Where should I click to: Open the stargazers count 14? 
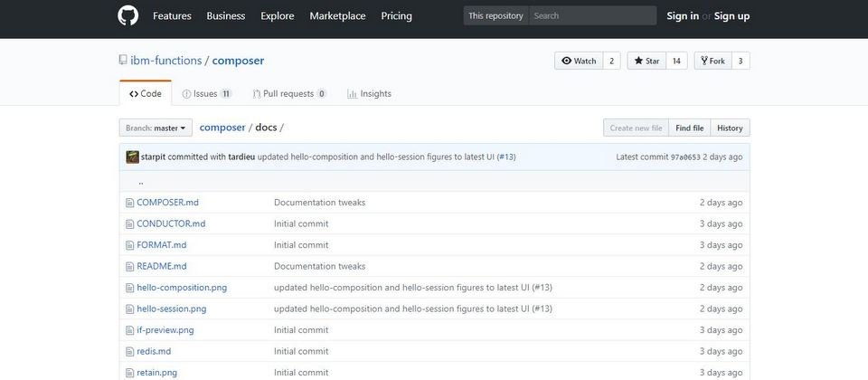[676, 61]
